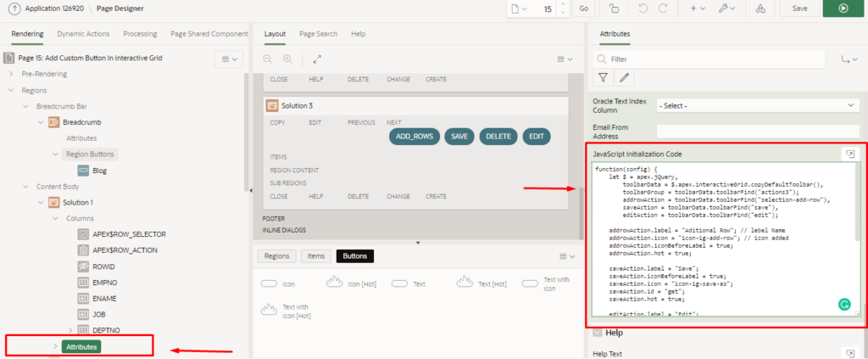Expand the layout pane to full size
The height and width of the screenshot is (359, 868).
(317, 59)
